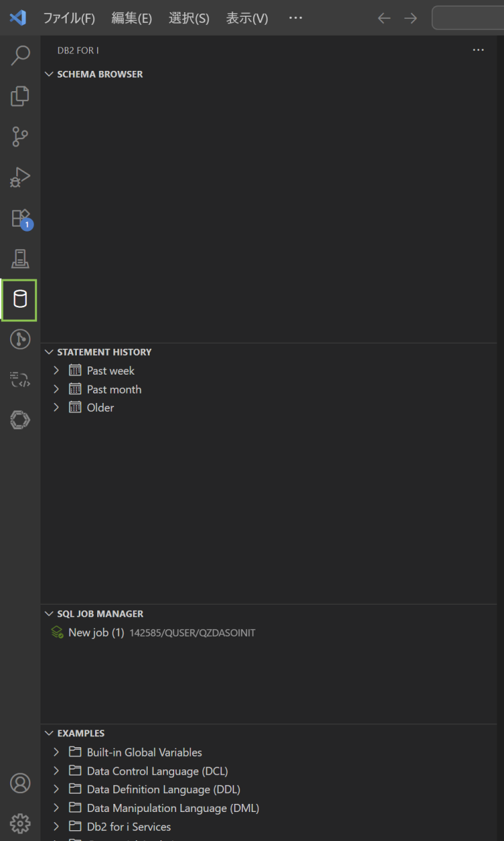Click the command center search box

point(468,18)
